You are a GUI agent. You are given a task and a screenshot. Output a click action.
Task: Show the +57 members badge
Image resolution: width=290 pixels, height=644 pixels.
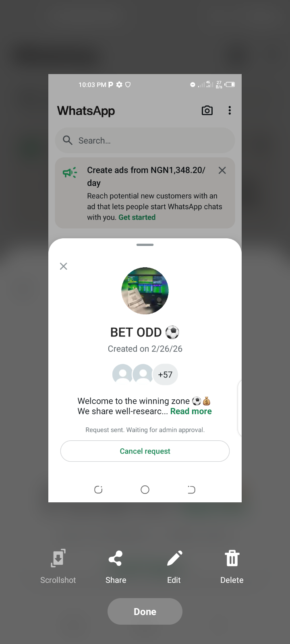point(165,375)
